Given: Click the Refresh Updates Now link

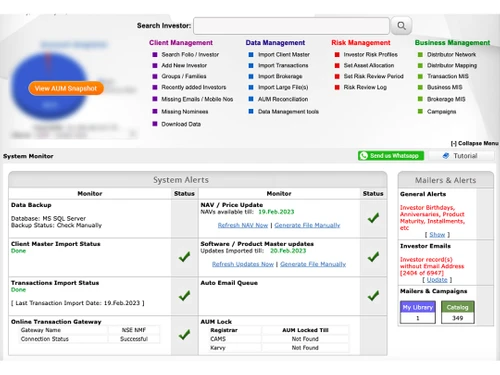Looking at the screenshot, I should tap(243, 264).
